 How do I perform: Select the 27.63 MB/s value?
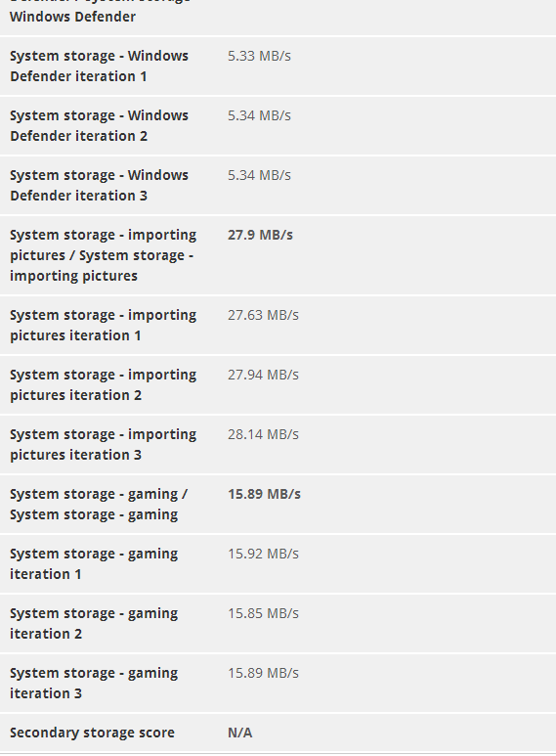tap(263, 315)
